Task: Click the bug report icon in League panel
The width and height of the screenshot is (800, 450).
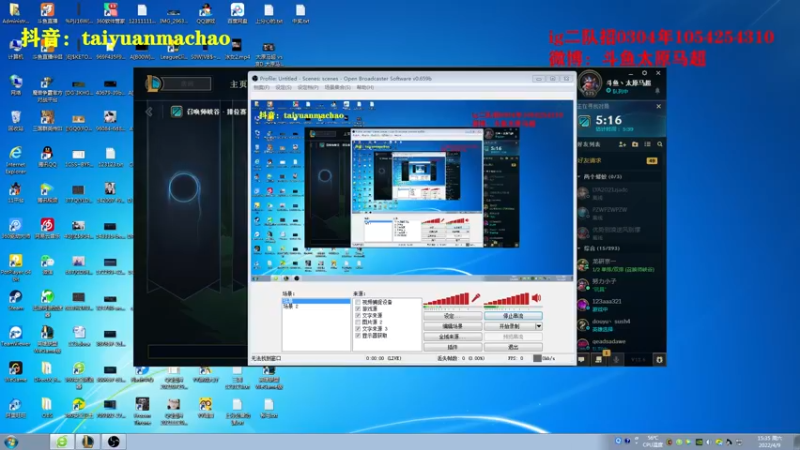Action: [659, 360]
